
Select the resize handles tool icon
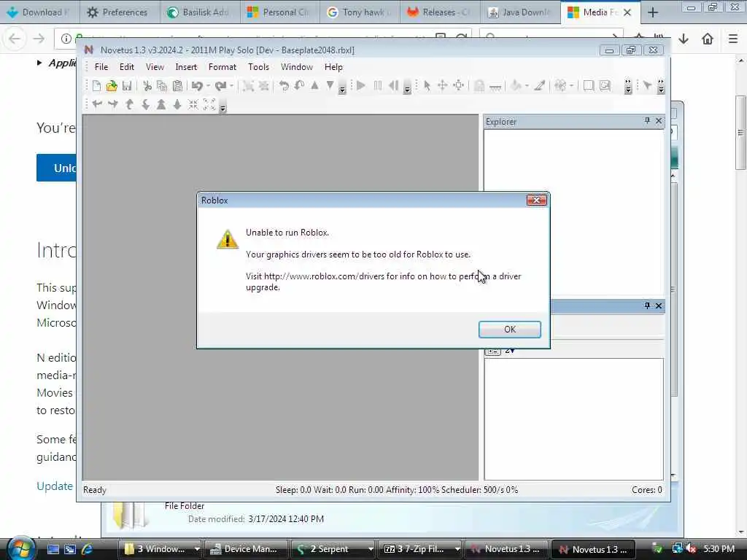click(458, 86)
